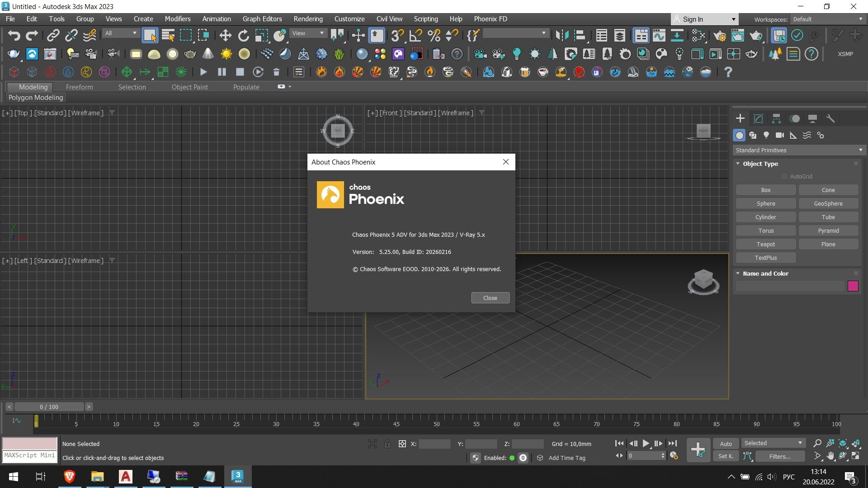This screenshot has height=488, width=868.
Task: Toggle the 3D Snaps button
Action: pos(397,35)
